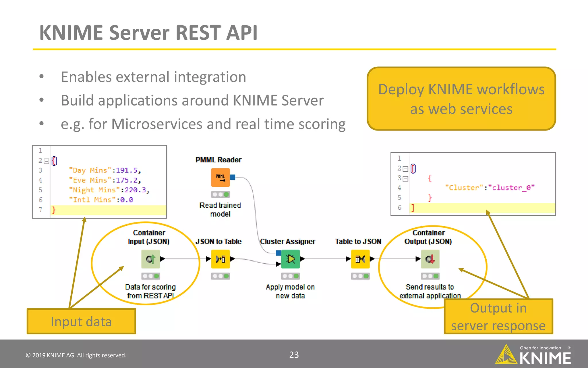
Task: Click status traffic light under PMML Reader
Action: pyautogui.click(x=220, y=194)
